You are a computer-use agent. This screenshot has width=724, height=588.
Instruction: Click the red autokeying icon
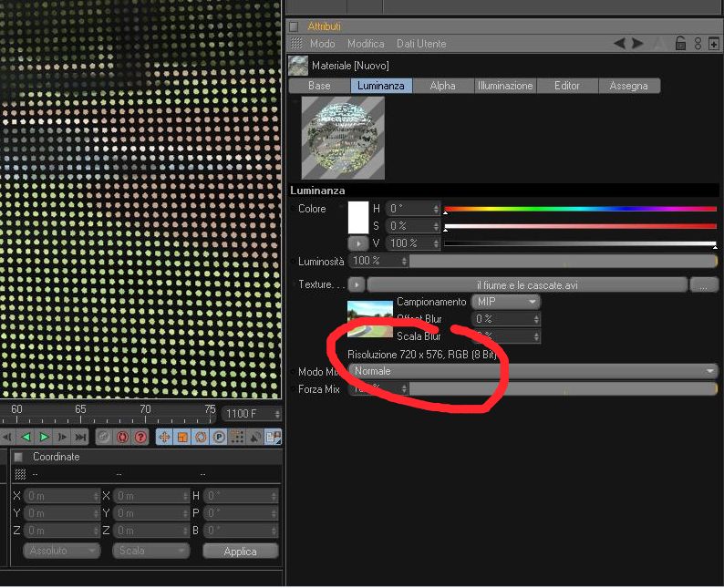coord(122,437)
